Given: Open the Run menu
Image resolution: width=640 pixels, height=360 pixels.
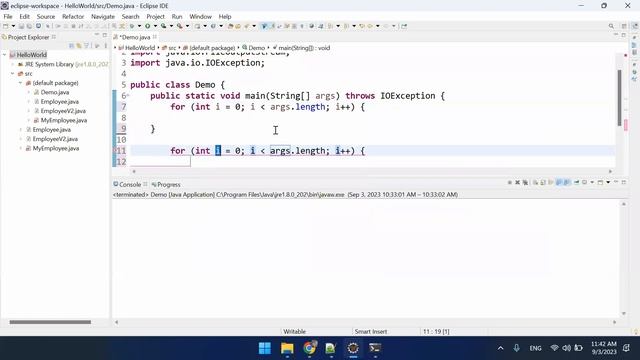Looking at the screenshot, I should point(177,16).
